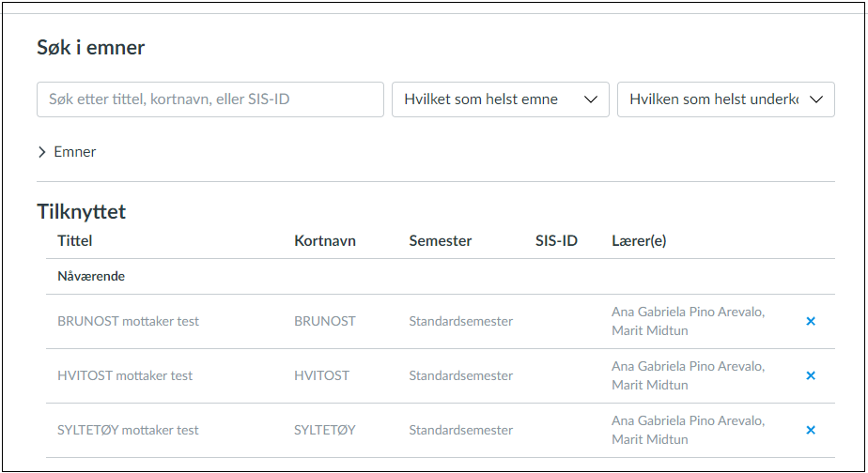Click the Kortnavn column header

coord(325,241)
